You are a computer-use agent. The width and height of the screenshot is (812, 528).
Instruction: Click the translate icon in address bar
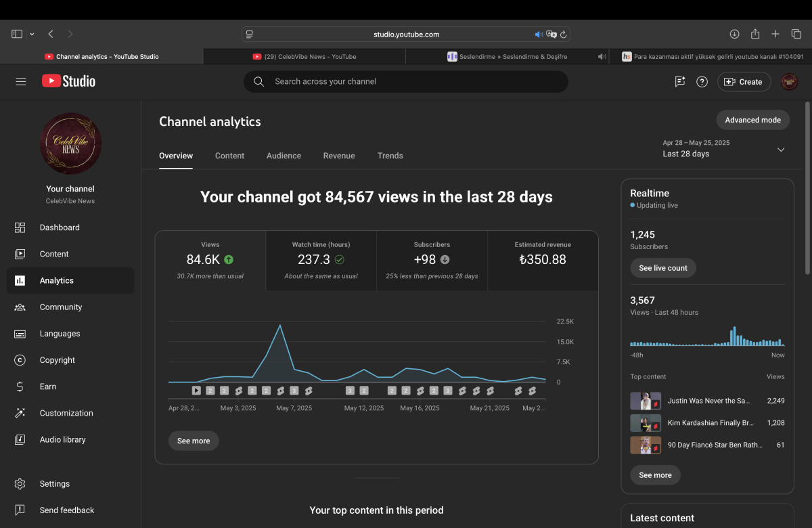point(551,34)
